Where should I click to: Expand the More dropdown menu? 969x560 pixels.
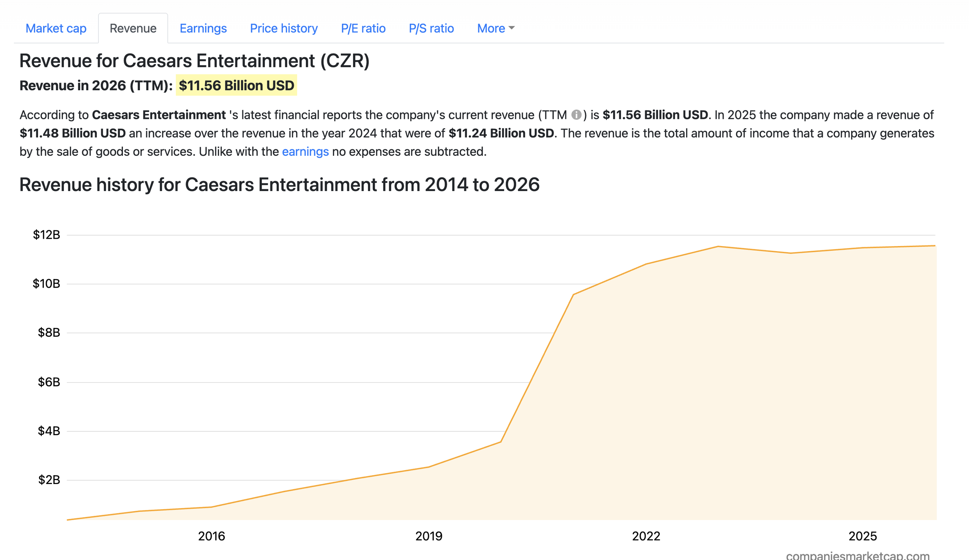[x=496, y=28]
